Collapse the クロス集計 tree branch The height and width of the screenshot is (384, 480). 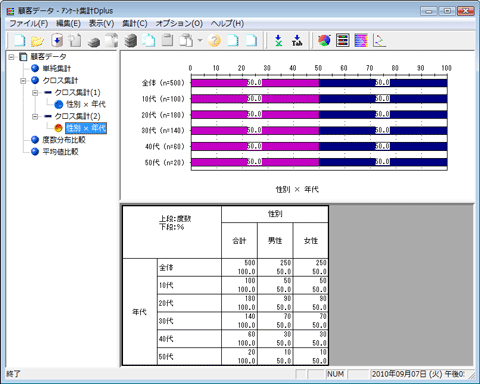click(x=23, y=81)
